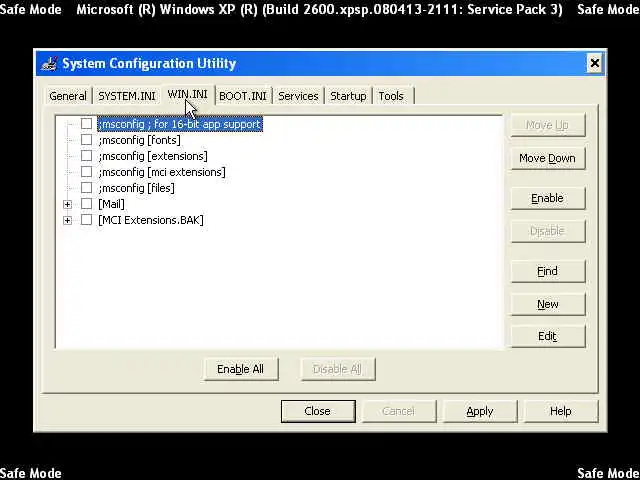
Task: Open the Services tab
Action: point(298,96)
